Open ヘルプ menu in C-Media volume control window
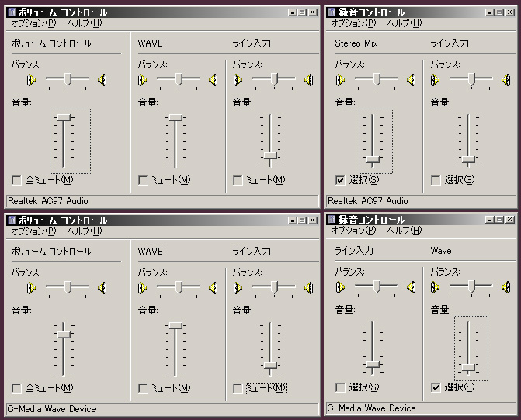 84,231
